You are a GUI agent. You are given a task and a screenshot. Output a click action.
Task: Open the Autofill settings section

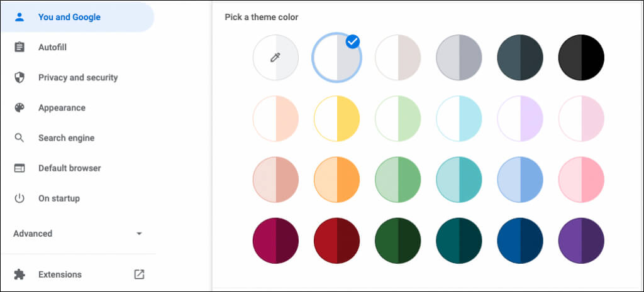point(52,47)
